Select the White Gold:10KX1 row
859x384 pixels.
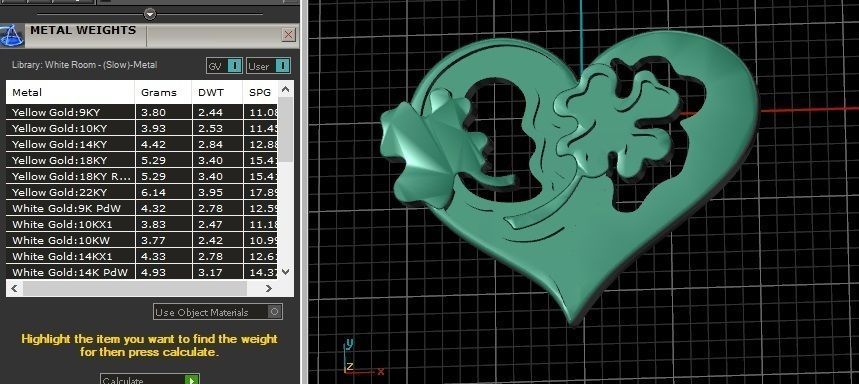(142, 224)
